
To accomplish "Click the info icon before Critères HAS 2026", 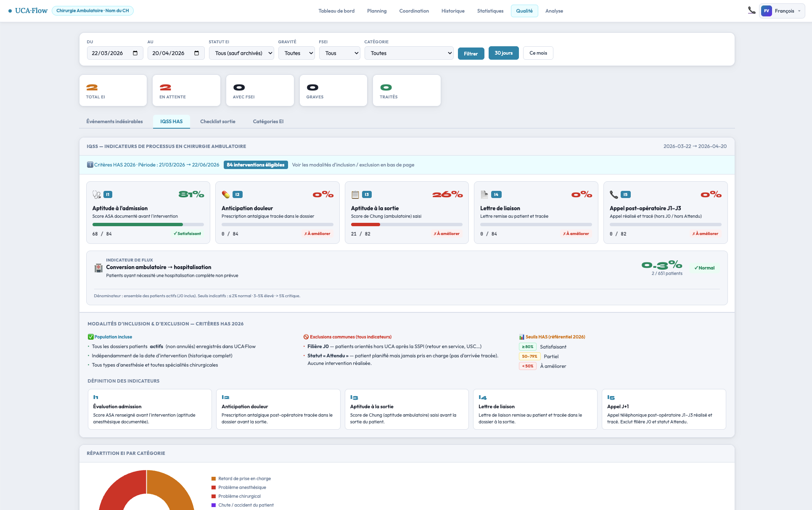I will (90, 165).
